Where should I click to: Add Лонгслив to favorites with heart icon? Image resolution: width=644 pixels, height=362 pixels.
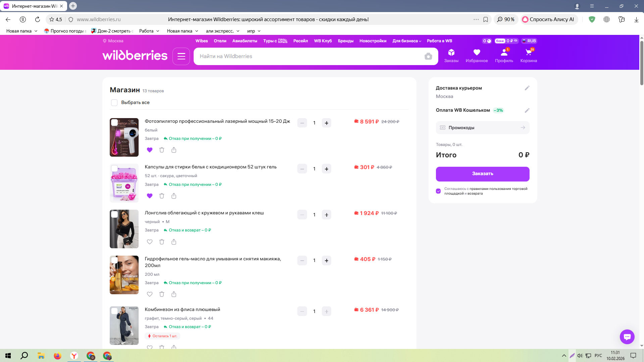tap(150, 242)
